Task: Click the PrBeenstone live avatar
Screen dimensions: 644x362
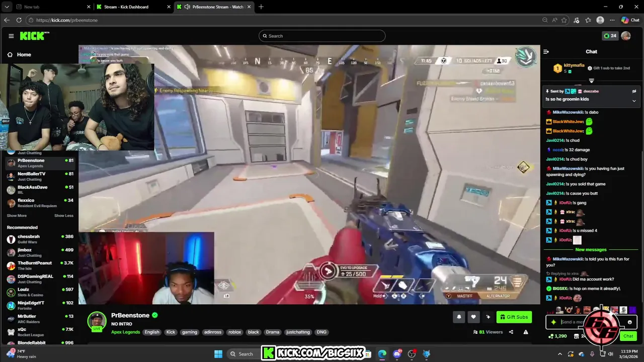Action: pyautogui.click(x=97, y=321)
